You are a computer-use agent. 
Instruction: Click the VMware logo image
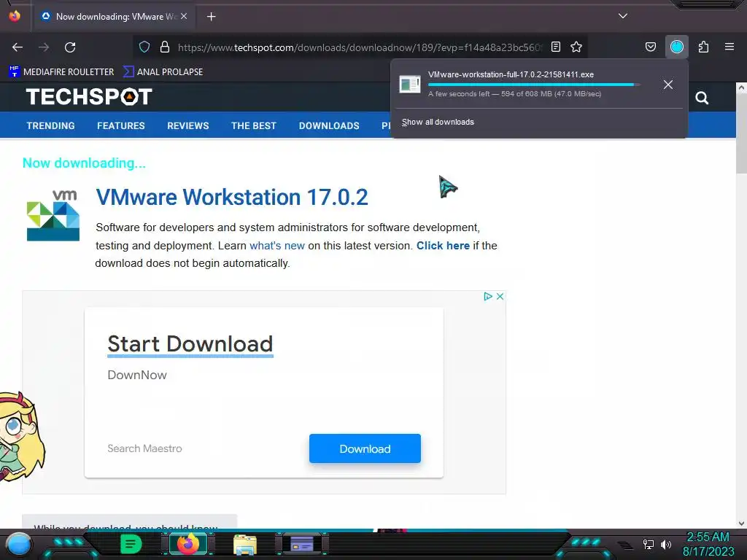[x=53, y=215]
